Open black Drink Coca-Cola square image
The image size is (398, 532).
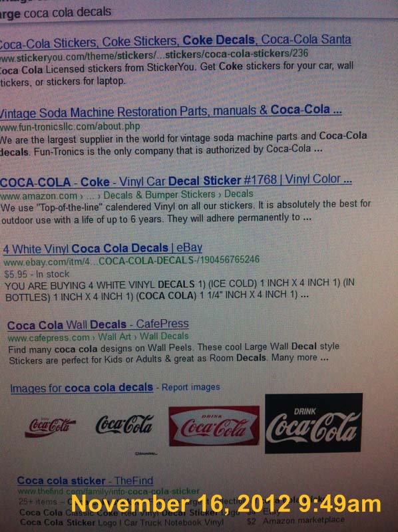(x=313, y=423)
